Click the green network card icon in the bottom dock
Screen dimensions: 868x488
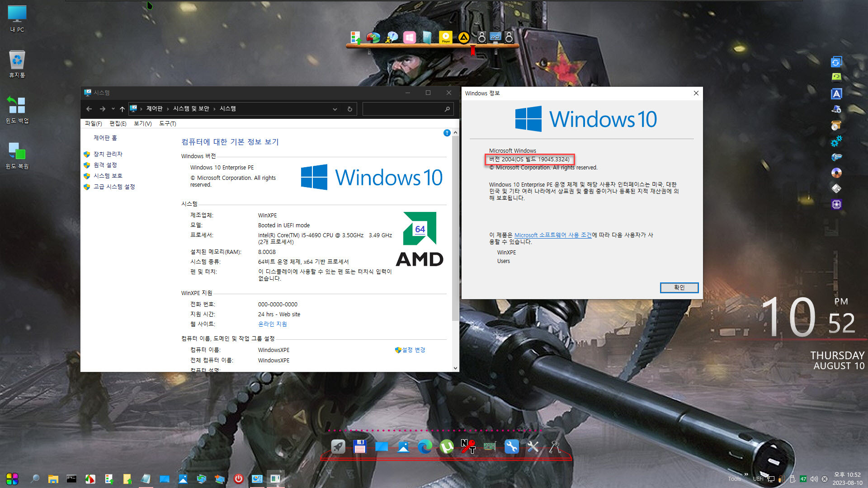(x=490, y=447)
